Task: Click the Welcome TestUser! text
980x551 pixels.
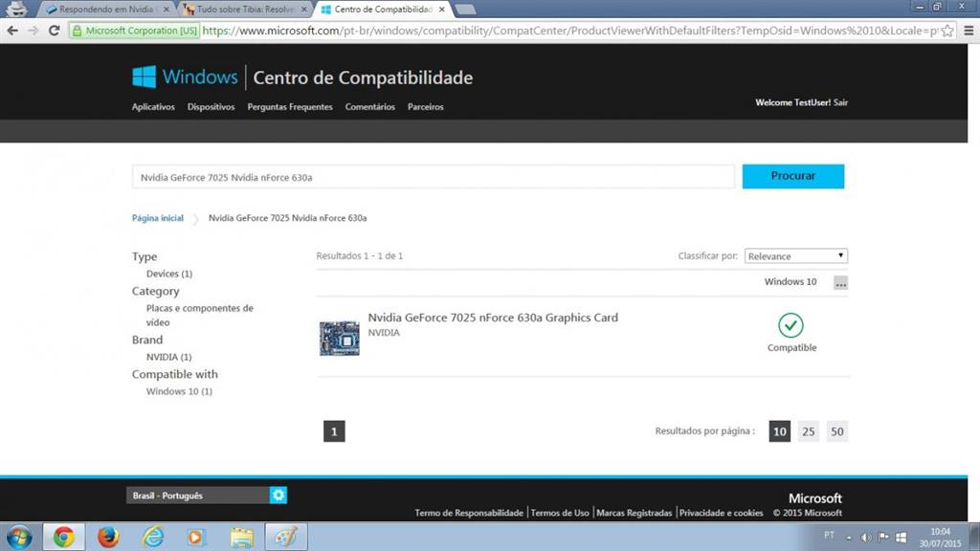Action: coord(793,102)
